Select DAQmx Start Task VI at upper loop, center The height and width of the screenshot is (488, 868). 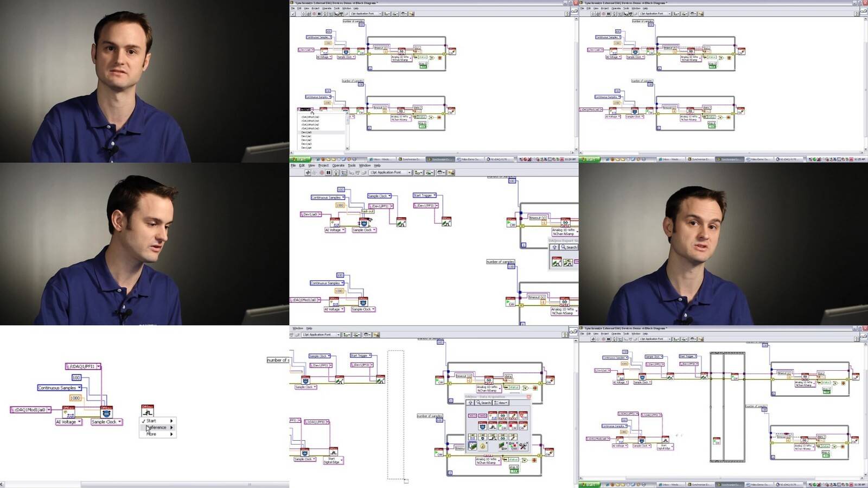click(512, 223)
